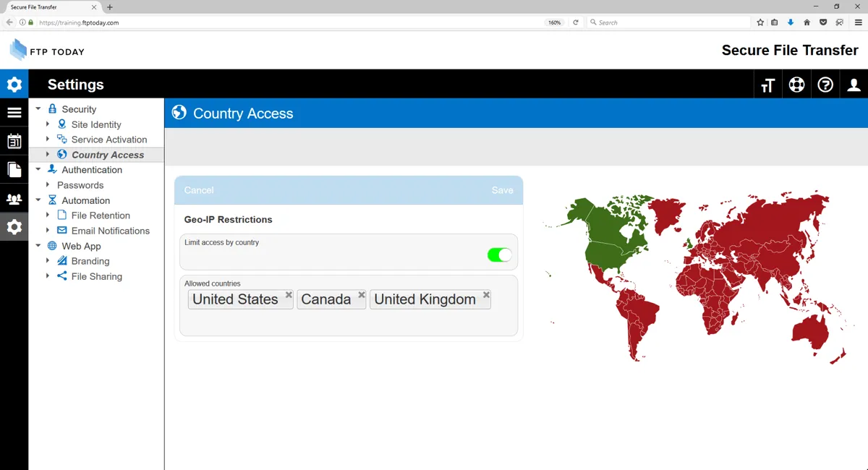868x470 pixels.
Task: Toggle the Limit access by country switch
Action: [x=499, y=255]
